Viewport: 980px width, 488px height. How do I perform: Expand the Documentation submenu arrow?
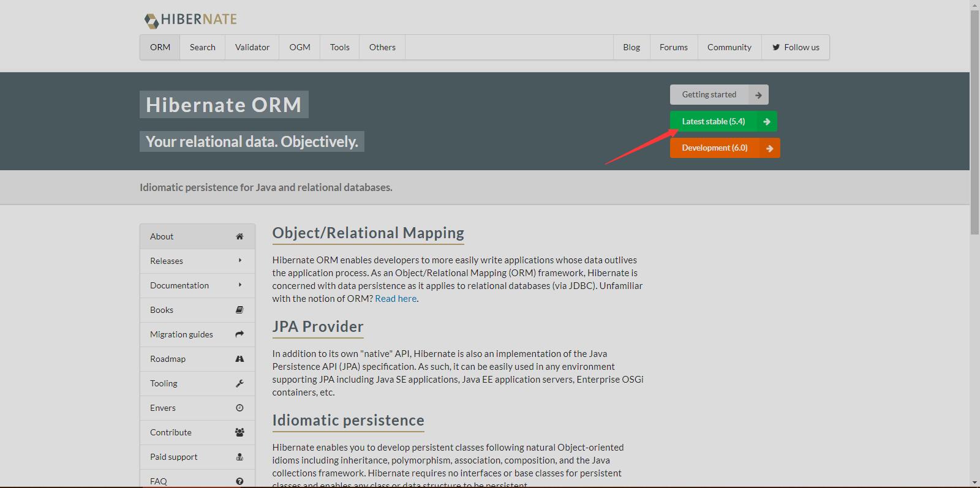pos(240,285)
